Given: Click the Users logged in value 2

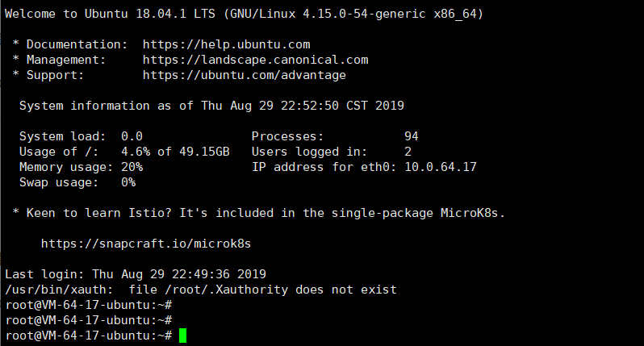Looking at the screenshot, I should point(408,152).
